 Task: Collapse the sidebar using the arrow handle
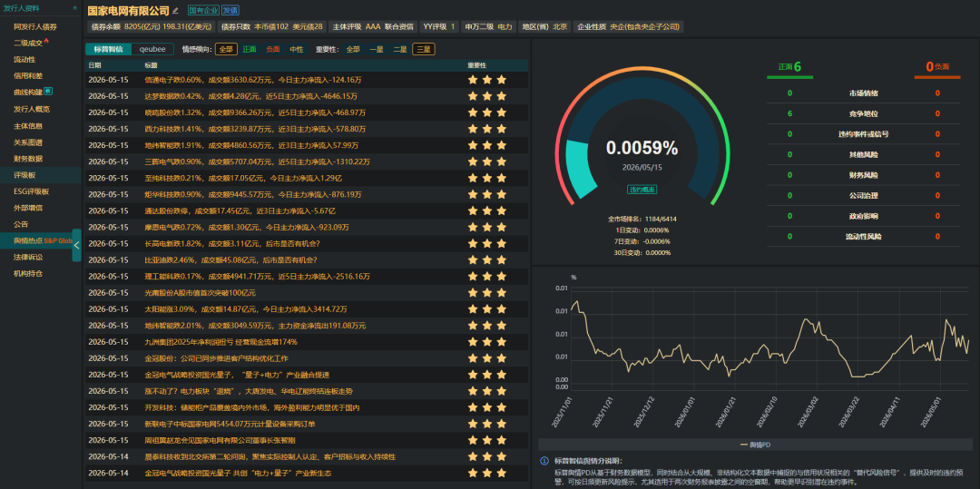click(x=77, y=245)
